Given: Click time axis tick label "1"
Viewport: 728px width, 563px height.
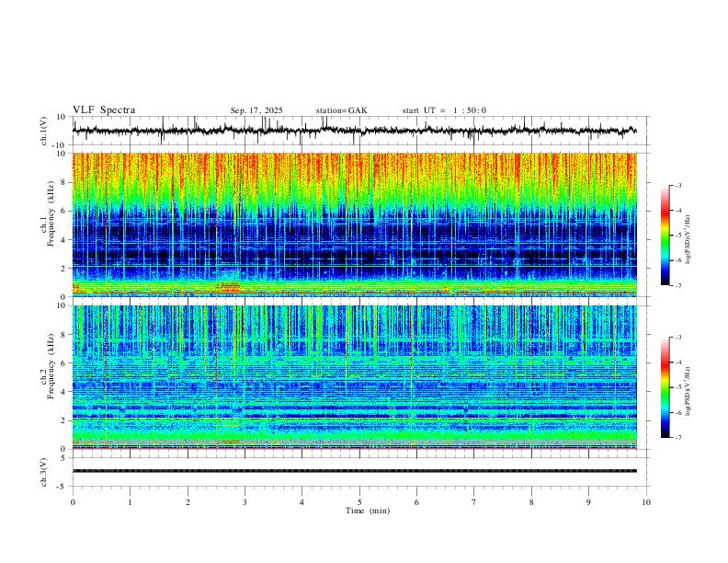Looking at the screenshot, I should [x=130, y=502].
